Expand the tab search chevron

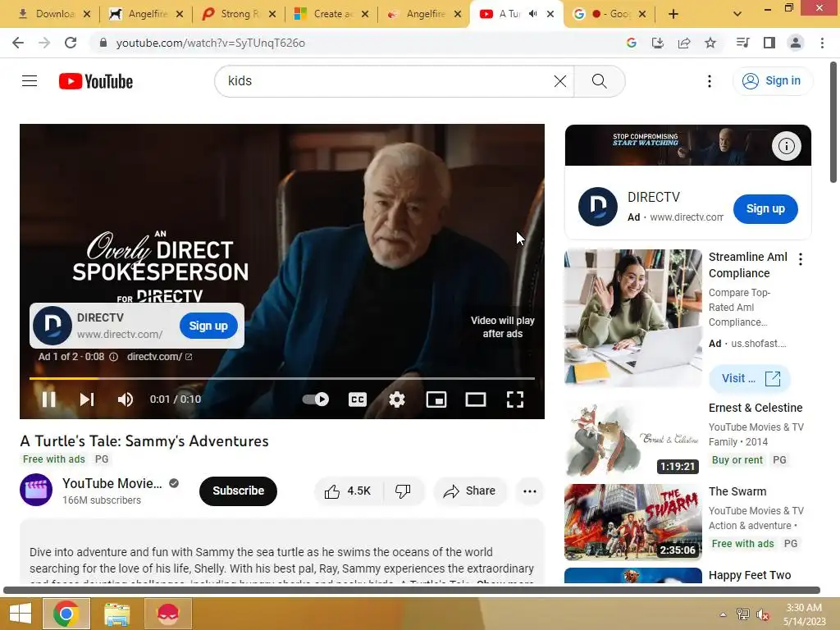[x=737, y=14]
